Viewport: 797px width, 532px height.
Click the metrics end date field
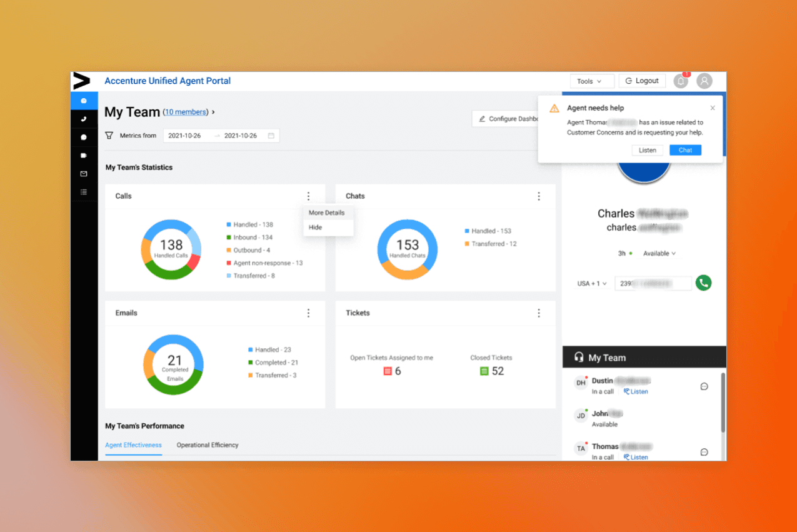(241, 136)
